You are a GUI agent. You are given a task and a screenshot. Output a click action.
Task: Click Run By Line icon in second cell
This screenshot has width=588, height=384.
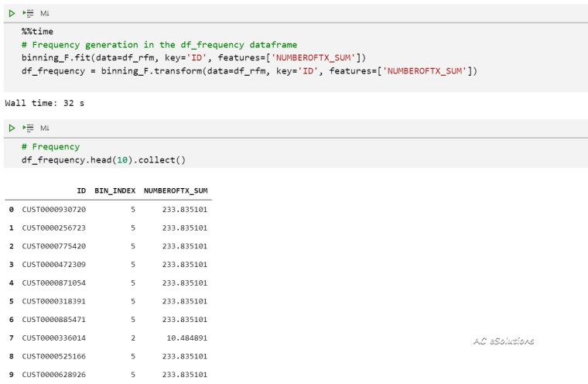[x=29, y=128]
